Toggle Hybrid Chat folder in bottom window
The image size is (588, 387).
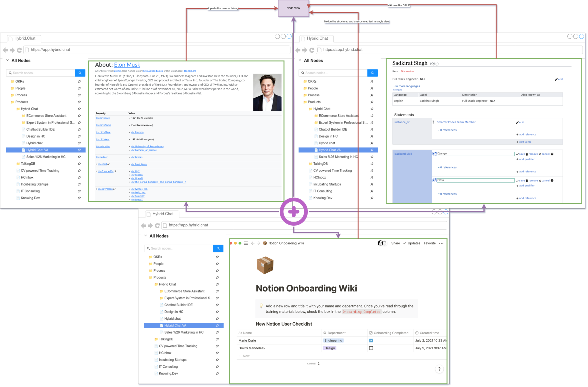[x=165, y=285]
